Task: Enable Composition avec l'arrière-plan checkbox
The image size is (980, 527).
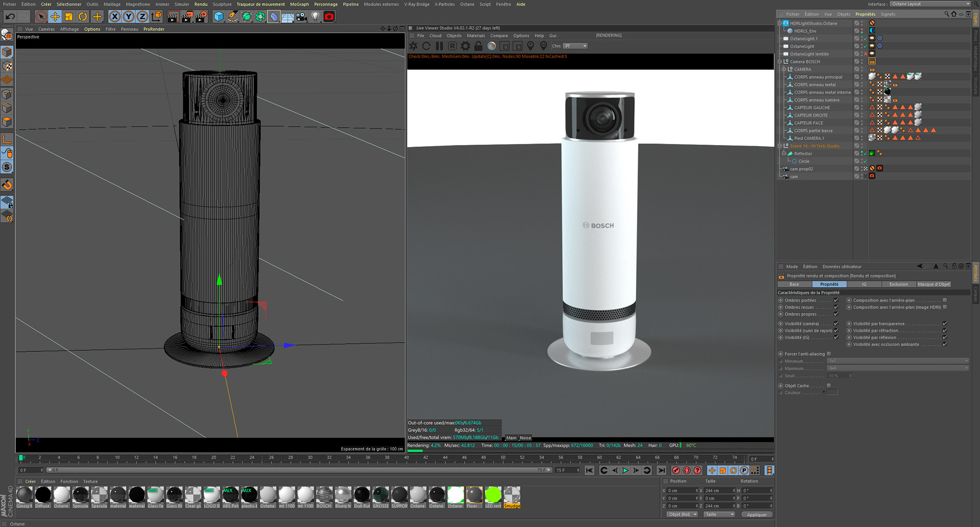Action: pyautogui.click(x=945, y=300)
